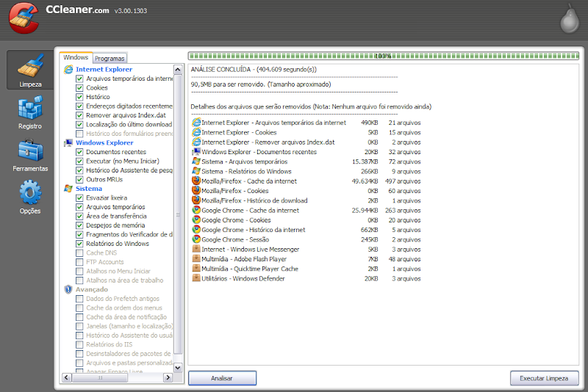This screenshot has height=392, width=588.
Task: Enable the Cache DNS checkbox
Action: [79, 253]
